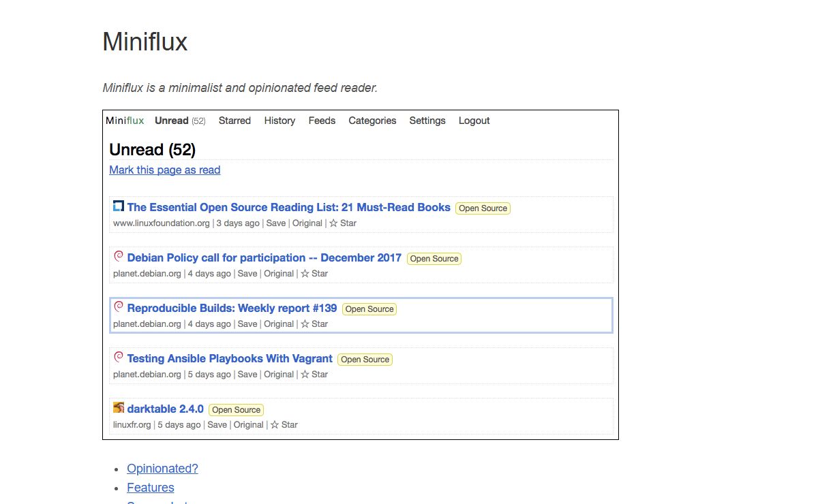The image size is (818, 504).
Task: Click the Linux Foundation favicon beside Essential Open Source Reading List
Action: point(119,206)
